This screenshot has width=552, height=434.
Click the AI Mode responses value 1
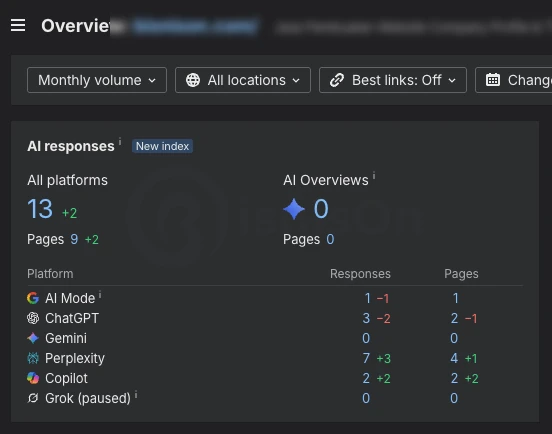[x=368, y=298]
